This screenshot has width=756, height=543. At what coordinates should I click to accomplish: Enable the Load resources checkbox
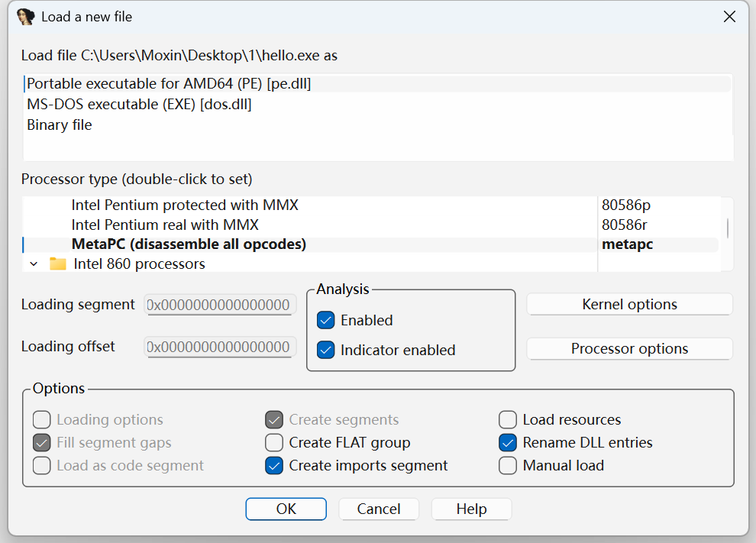pos(508,420)
